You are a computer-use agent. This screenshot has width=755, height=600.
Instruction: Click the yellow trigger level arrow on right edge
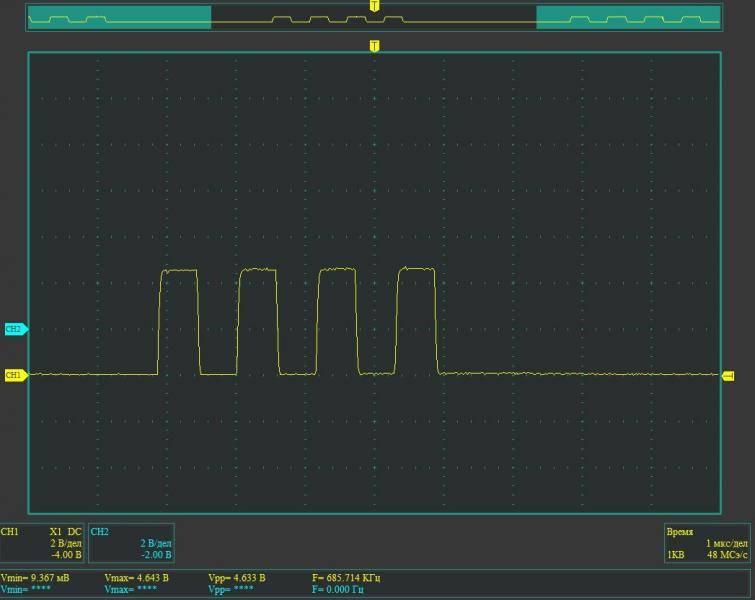[x=728, y=375]
